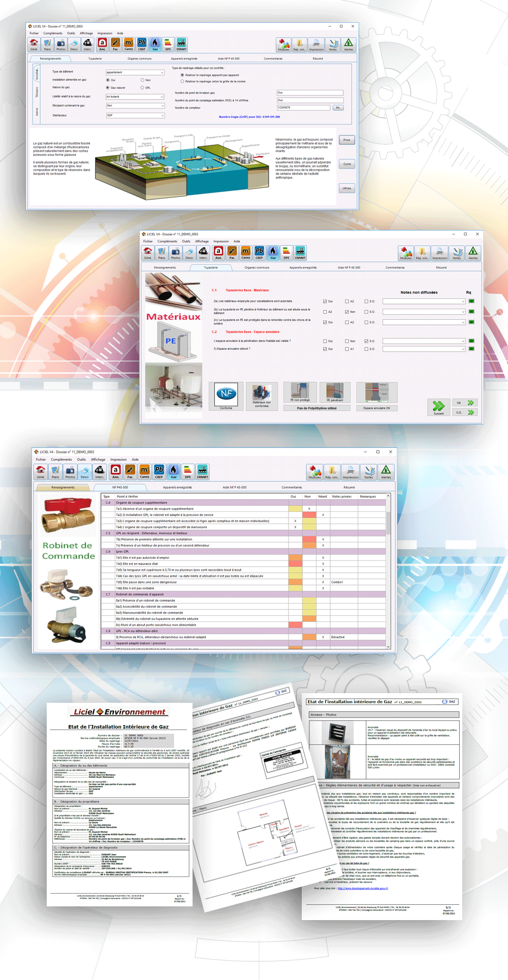This screenshot has height=980, width=508.
Task: Select Non for installation alimentée en gaz
Action: [142, 80]
